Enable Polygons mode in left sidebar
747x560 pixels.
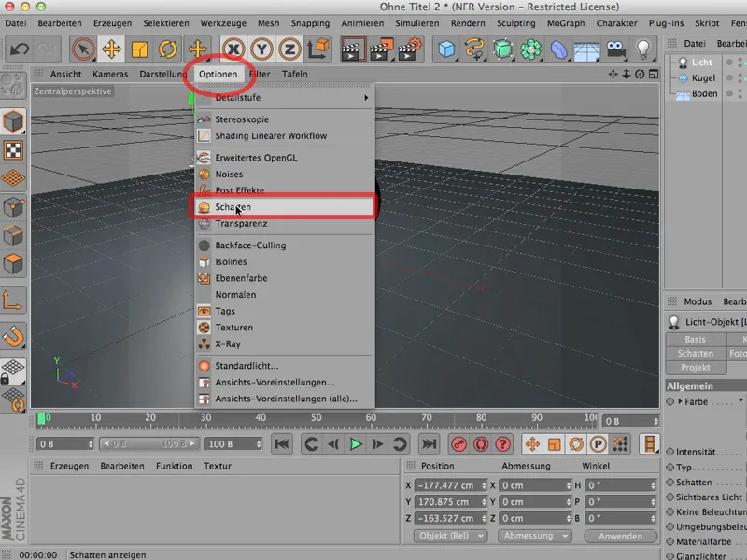pyautogui.click(x=13, y=264)
